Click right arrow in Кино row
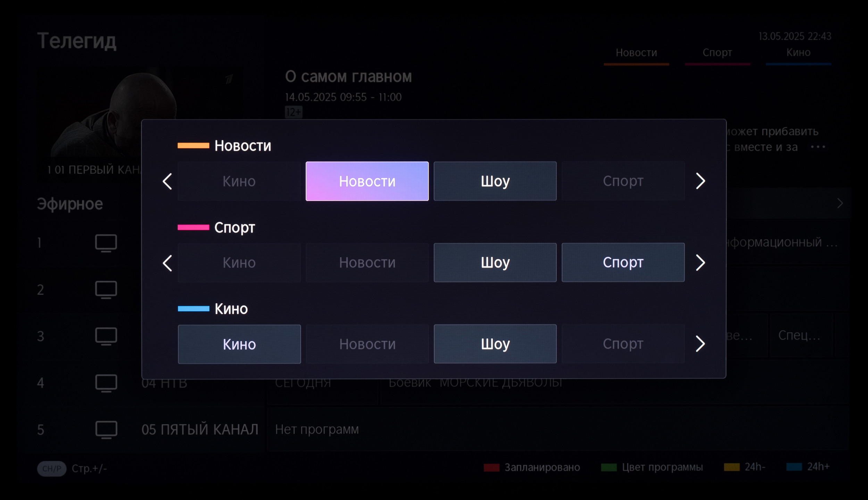The width and height of the screenshot is (868, 500). coord(700,344)
